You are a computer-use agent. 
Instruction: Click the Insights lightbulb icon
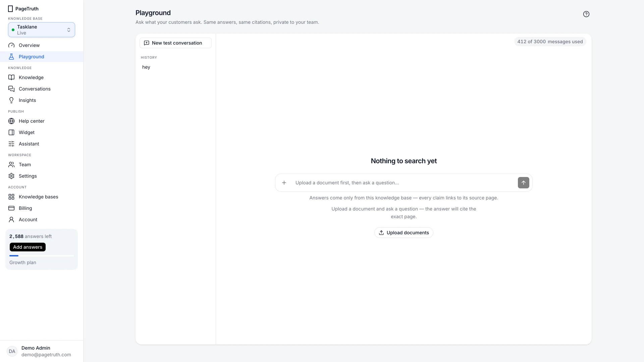coord(11,100)
